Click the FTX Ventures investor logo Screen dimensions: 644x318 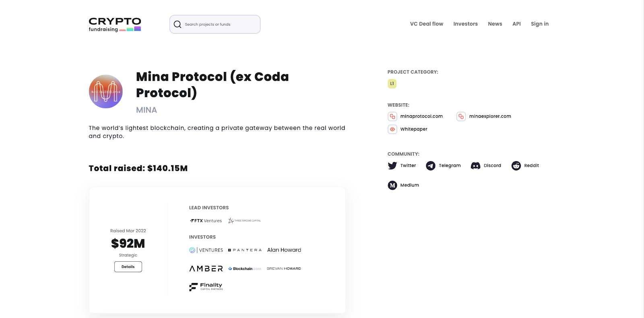[x=206, y=221]
